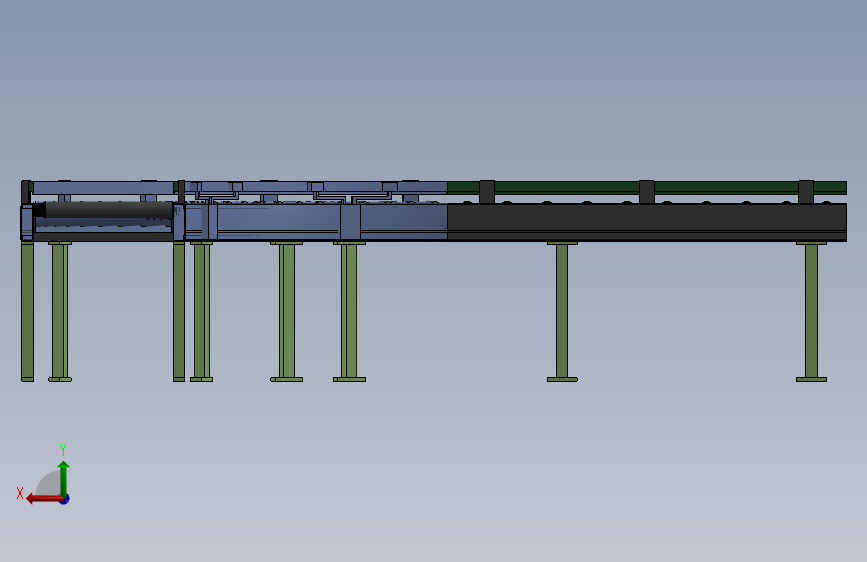Select the black motor cylinder on conveyor
This screenshot has width=867, height=562.
(x=103, y=210)
